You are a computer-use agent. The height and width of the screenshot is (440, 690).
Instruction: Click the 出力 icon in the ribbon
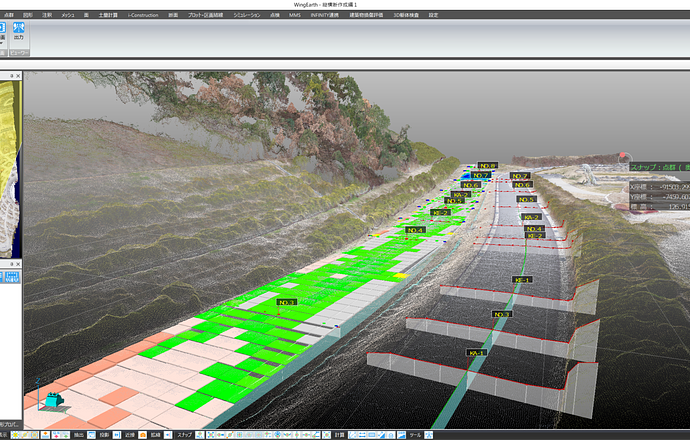coord(20,30)
